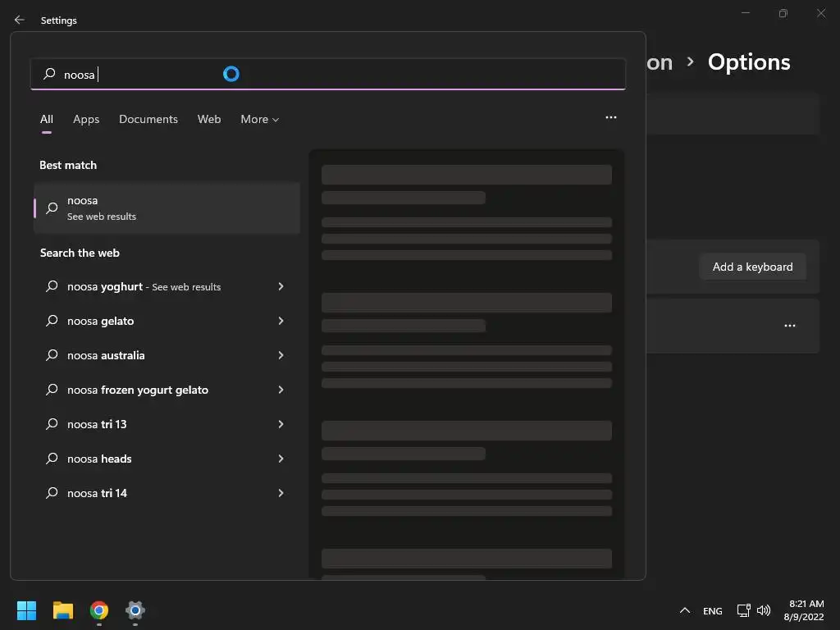
Task: Close the Settings window
Action: (820, 13)
